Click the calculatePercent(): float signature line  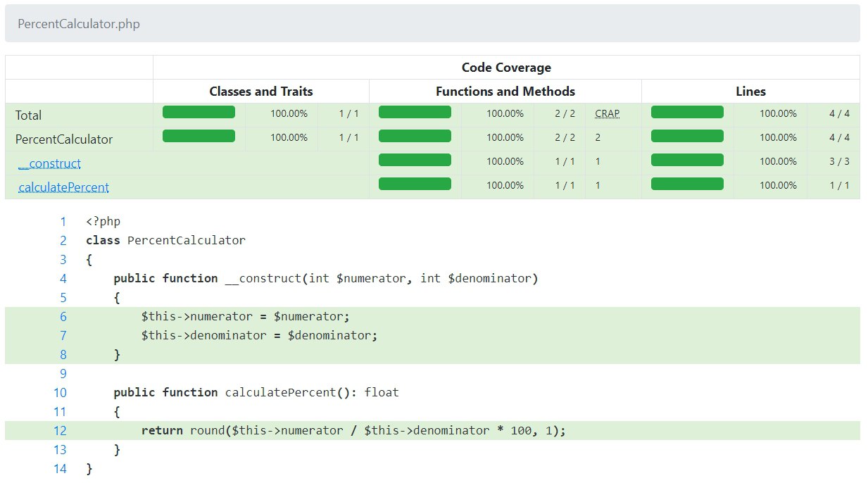pyautogui.click(x=256, y=392)
